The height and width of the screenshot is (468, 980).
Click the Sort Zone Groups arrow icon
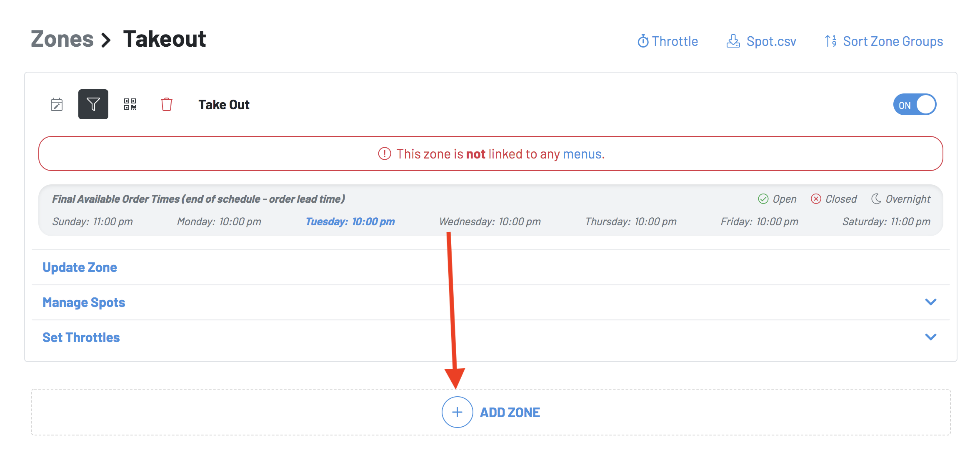[830, 41]
